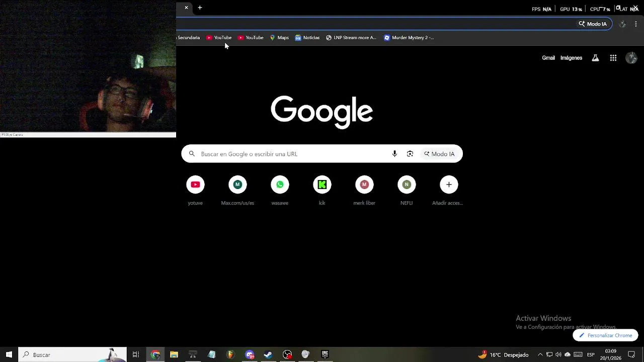This screenshot has width=644, height=362.
Task: Open the Secundaria bookmark
Action: pyautogui.click(x=188, y=38)
